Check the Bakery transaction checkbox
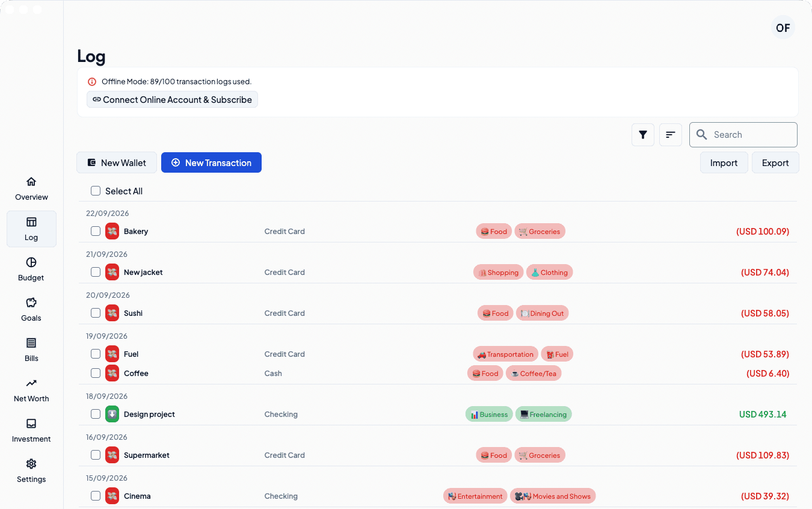 [x=96, y=231]
